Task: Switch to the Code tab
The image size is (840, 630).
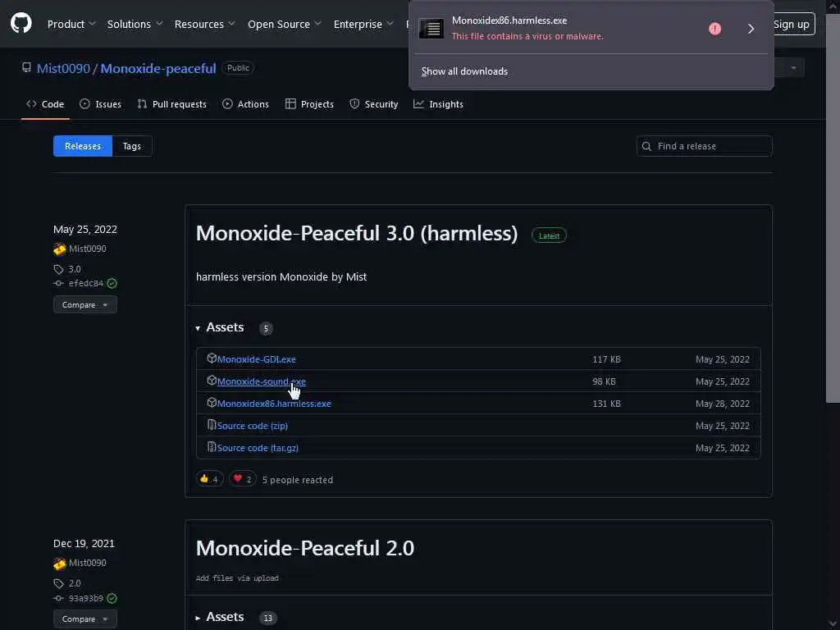Action: 46,104
